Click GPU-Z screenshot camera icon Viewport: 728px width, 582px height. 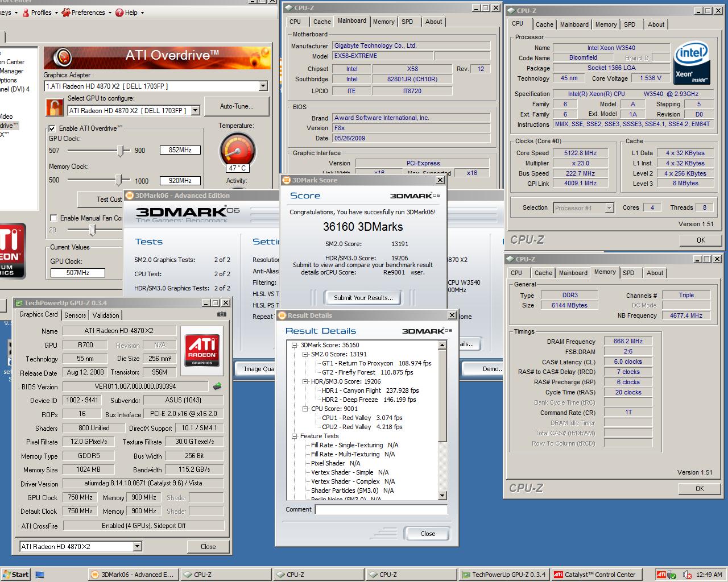coord(222,314)
